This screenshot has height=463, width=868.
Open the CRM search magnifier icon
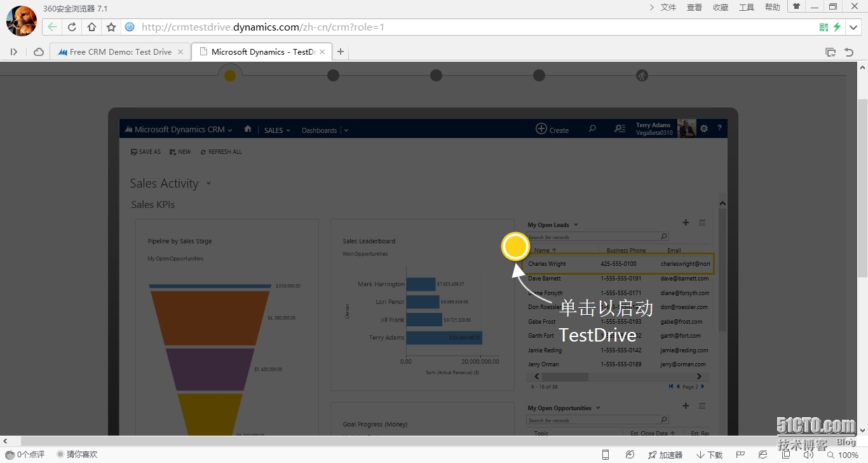pyautogui.click(x=592, y=129)
